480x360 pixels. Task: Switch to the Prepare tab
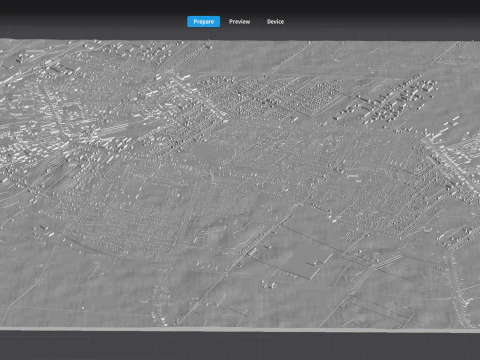(x=203, y=22)
